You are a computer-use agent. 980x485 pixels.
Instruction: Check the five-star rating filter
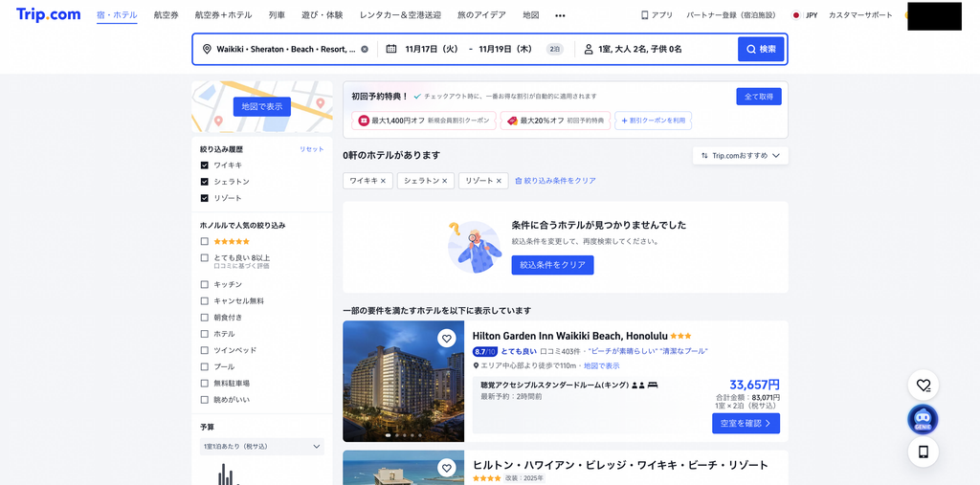(205, 241)
